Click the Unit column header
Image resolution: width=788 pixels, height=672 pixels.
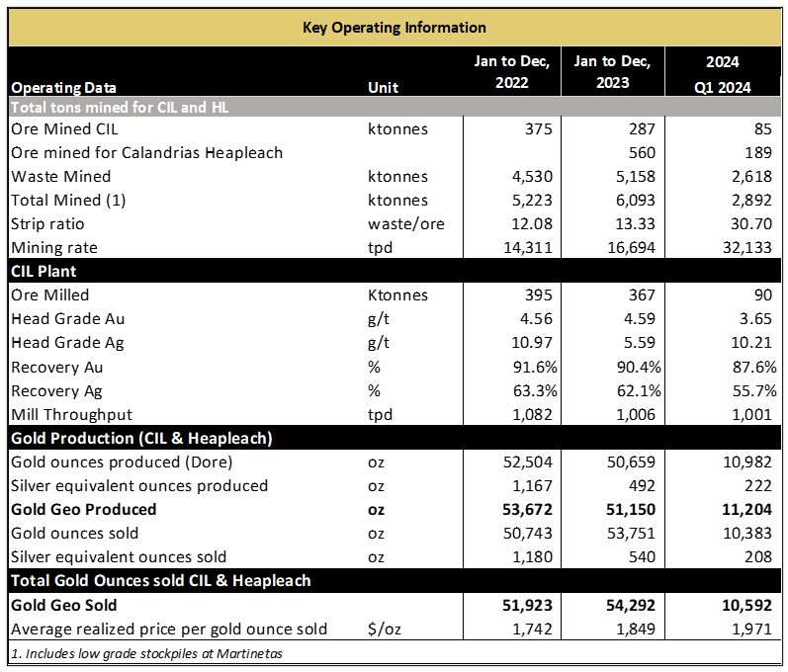[x=383, y=87]
